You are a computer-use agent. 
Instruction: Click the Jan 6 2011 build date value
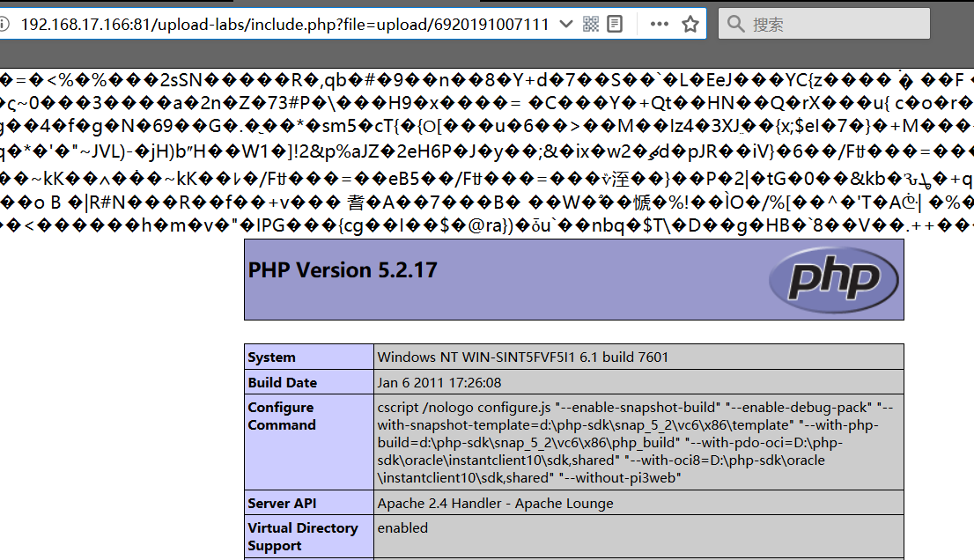click(x=439, y=383)
